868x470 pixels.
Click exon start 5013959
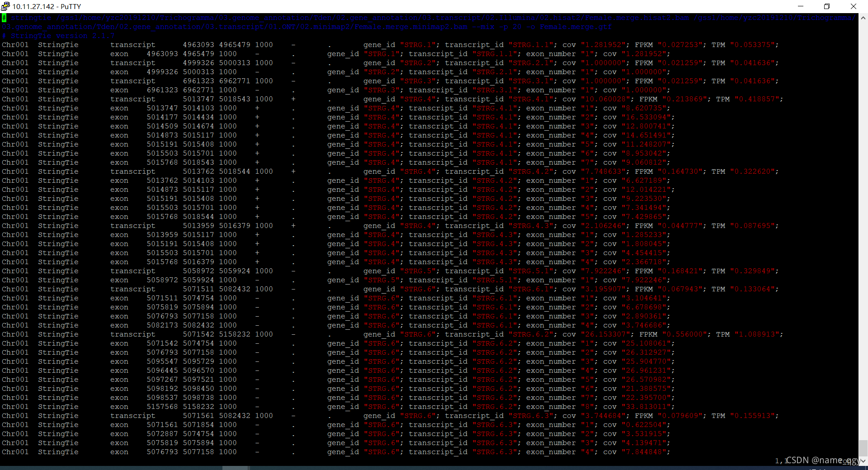[162, 235]
